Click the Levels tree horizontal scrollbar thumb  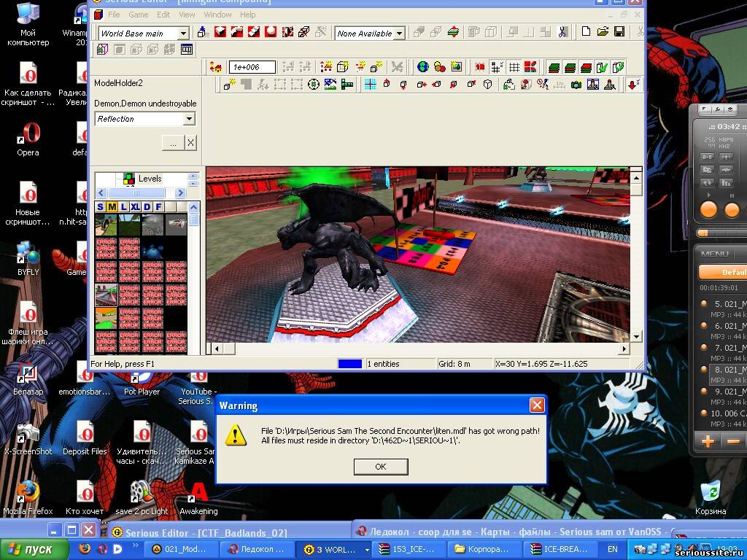(136, 192)
